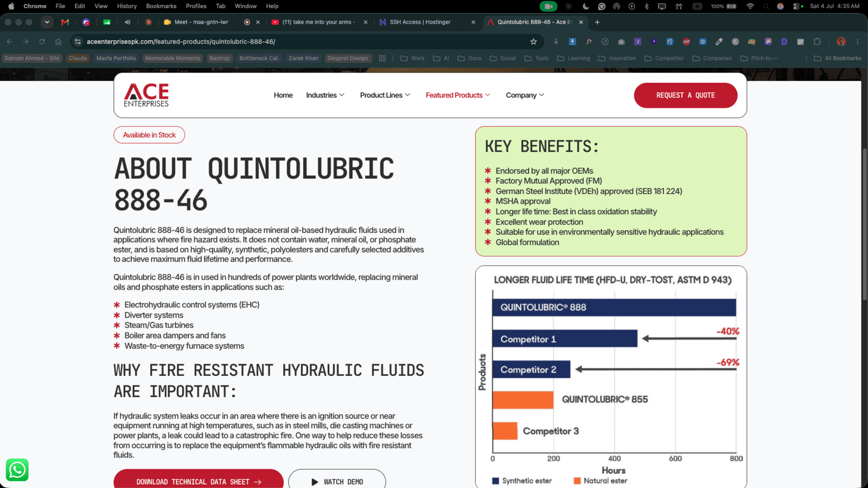Expand the Product Lines dropdown
The width and height of the screenshot is (868, 488).
[385, 95]
